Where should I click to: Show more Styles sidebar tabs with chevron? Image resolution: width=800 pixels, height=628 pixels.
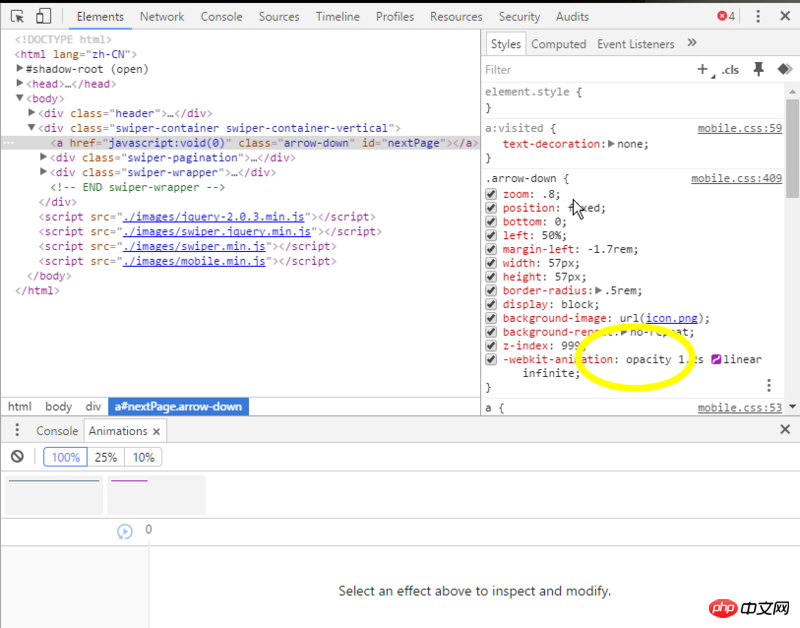coord(692,43)
